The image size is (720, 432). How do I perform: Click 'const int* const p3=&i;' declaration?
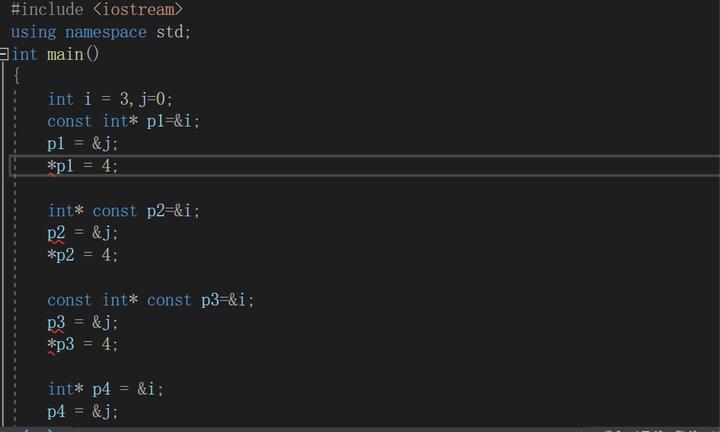click(x=150, y=300)
